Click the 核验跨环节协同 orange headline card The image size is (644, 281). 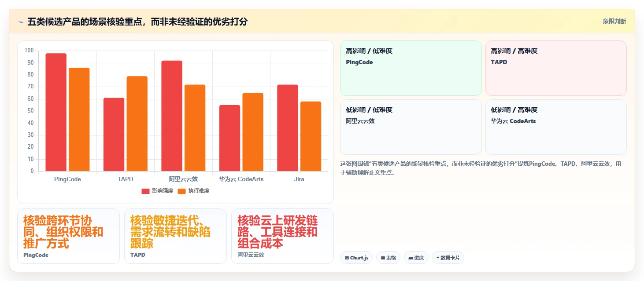tap(68, 236)
